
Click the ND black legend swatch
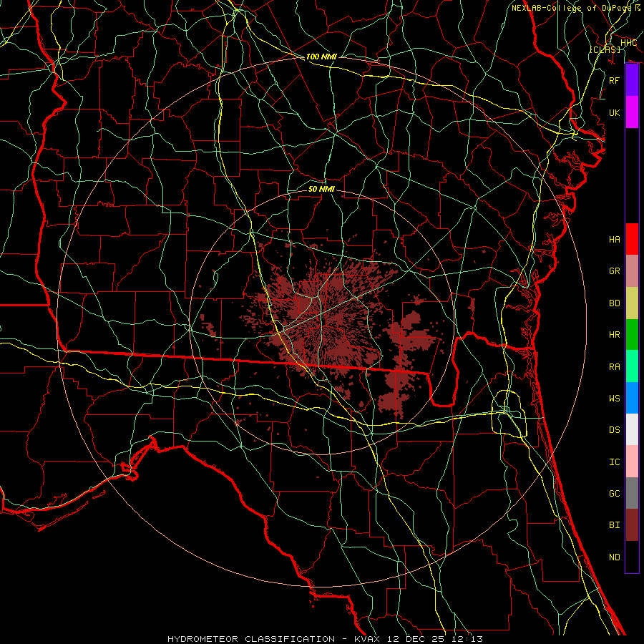[x=632, y=557]
